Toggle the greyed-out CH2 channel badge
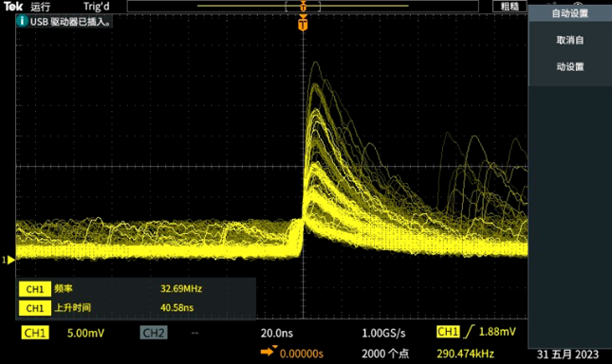This screenshot has height=364, width=612. point(154,333)
